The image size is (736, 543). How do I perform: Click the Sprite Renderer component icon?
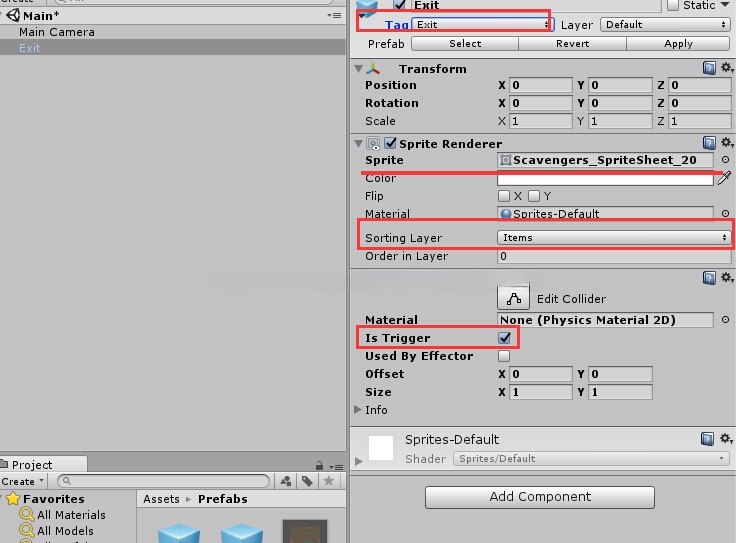point(373,143)
